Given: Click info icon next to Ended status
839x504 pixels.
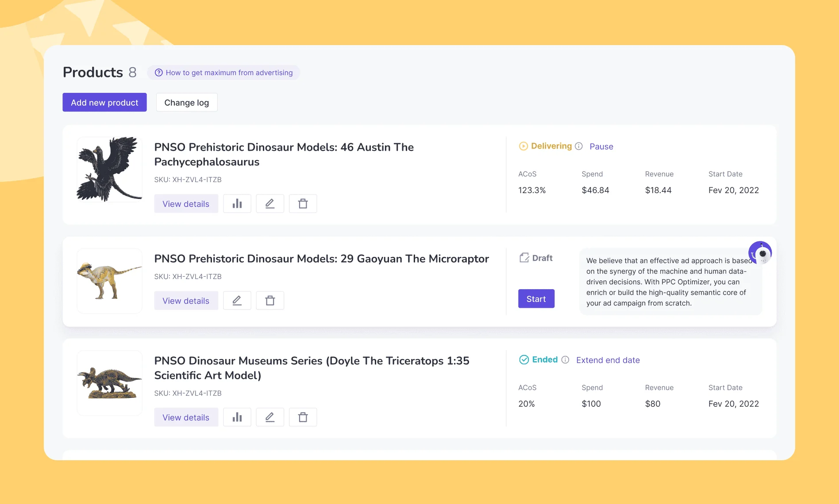Looking at the screenshot, I should tap(565, 360).
